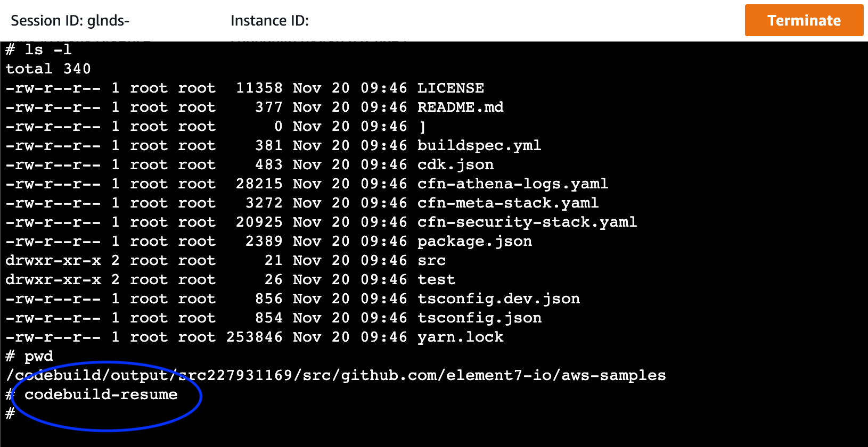This screenshot has height=447, width=868.
Task: Click cdk.json in the file listing
Action: (455, 164)
